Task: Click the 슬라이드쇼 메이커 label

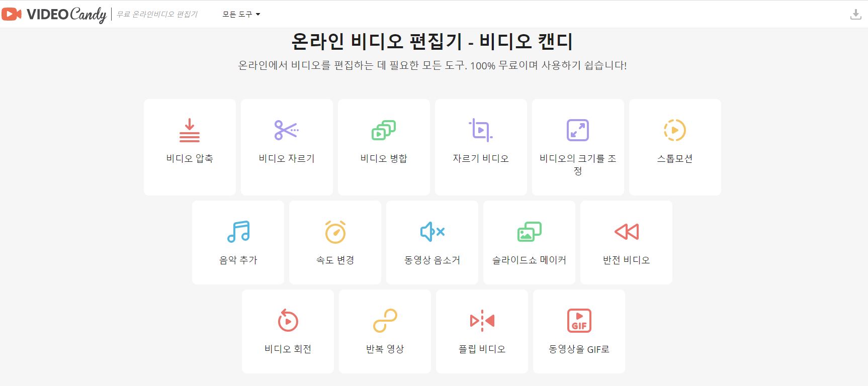Action: coord(530,260)
